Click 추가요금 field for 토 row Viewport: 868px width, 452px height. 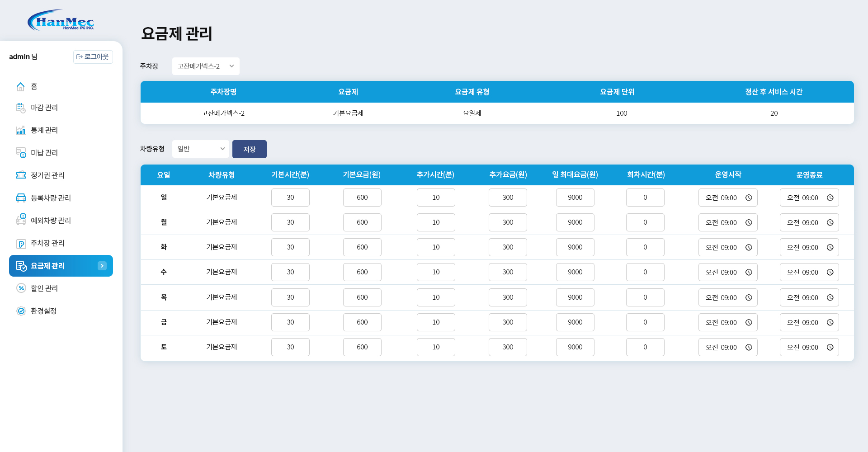pyautogui.click(x=508, y=347)
